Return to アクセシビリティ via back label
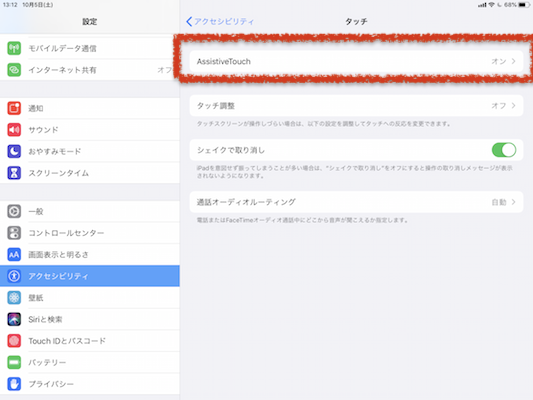The image size is (533, 400). coord(224,21)
